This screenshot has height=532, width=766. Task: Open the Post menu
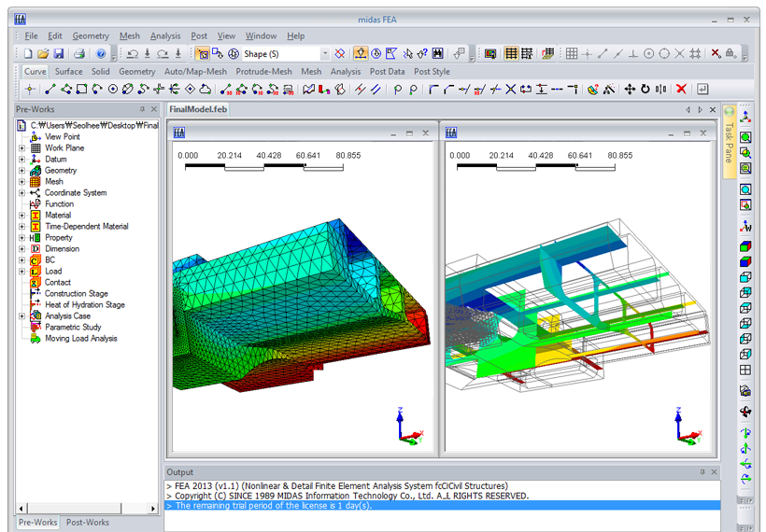tap(199, 36)
